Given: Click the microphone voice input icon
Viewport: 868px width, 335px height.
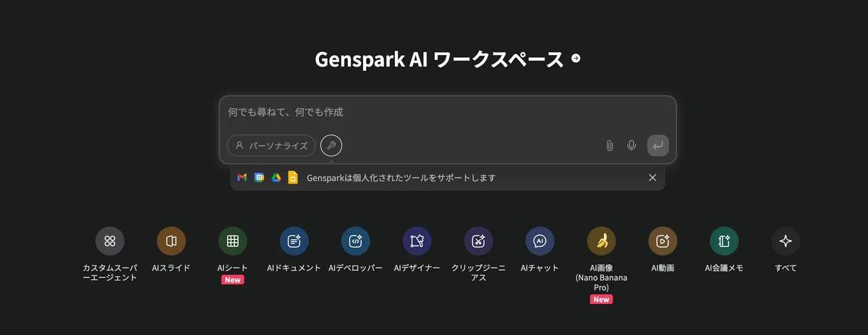Looking at the screenshot, I should coord(631,145).
